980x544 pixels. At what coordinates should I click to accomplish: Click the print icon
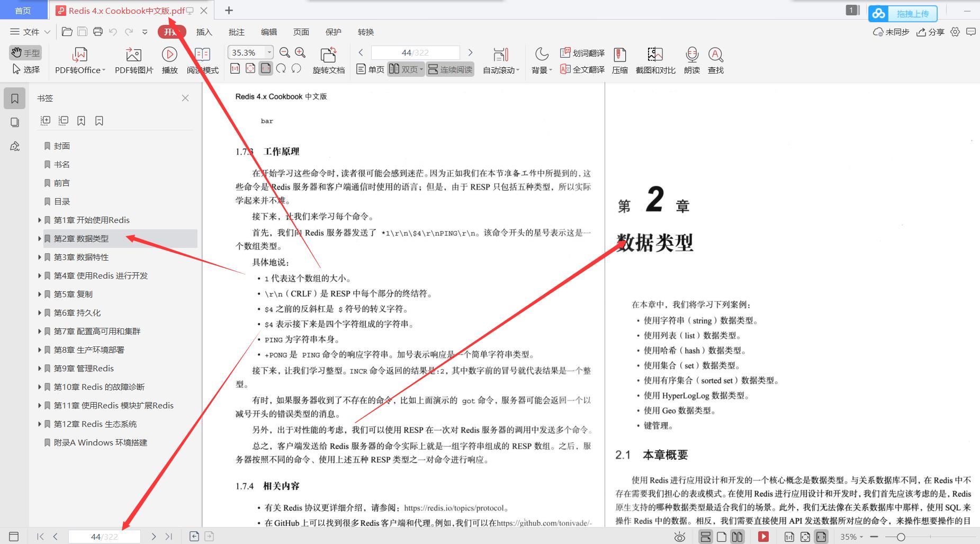(98, 32)
